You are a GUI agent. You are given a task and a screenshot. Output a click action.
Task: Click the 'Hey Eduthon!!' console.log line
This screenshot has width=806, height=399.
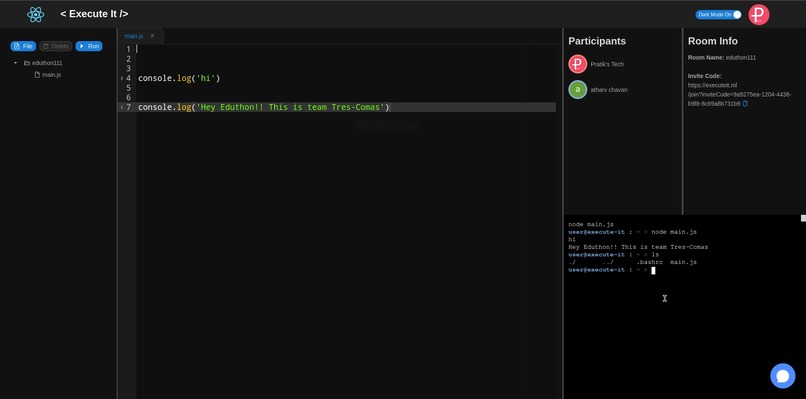[x=264, y=107]
